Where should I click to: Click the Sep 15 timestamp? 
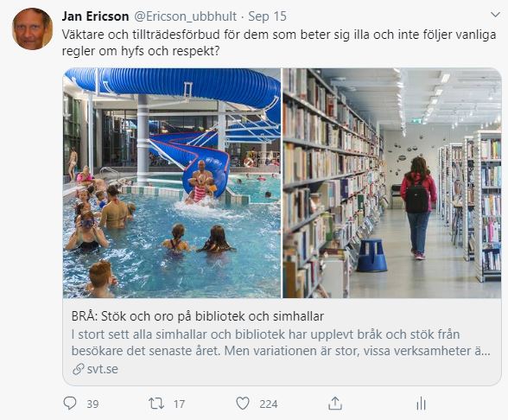(x=267, y=16)
